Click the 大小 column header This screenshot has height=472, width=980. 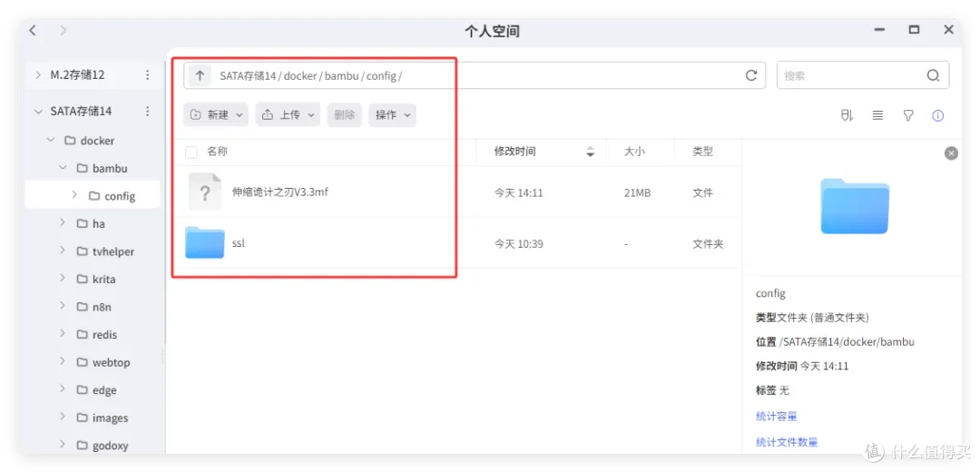634,152
